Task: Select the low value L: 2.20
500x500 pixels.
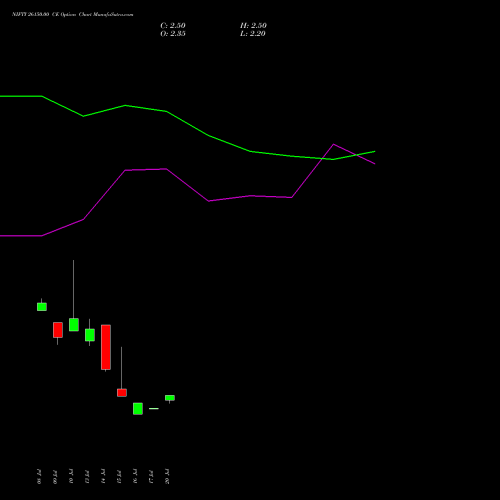Action: pos(253,34)
